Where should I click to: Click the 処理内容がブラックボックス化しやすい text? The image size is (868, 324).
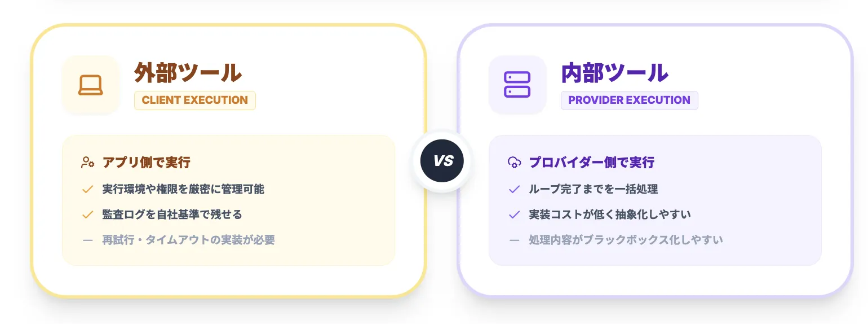[626, 240]
